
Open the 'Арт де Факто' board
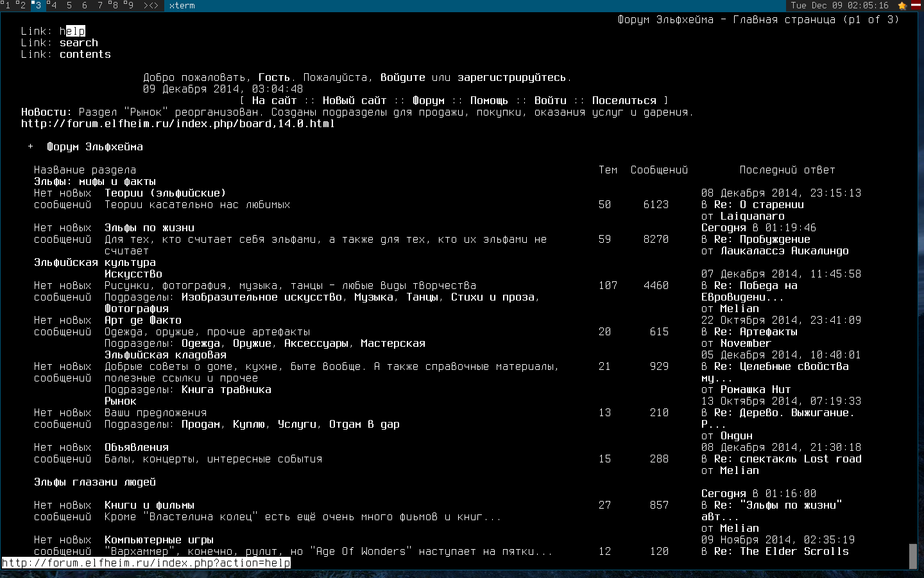(143, 320)
